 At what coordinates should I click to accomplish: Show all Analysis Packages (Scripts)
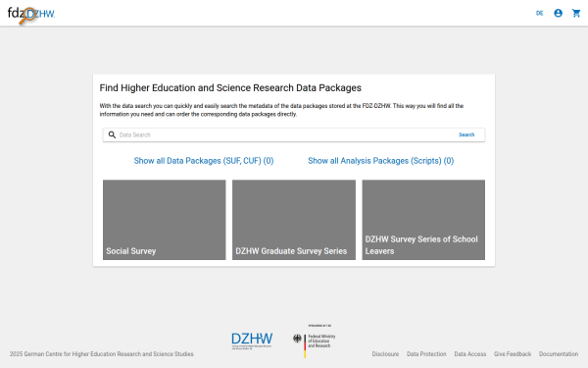click(380, 161)
